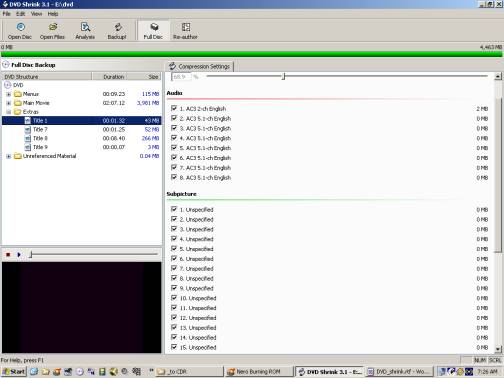Viewport: 504px width, 378px height.
Task: Toggle audio stream 5 AC3 5.1-ch English
Action: click(x=174, y=148)
